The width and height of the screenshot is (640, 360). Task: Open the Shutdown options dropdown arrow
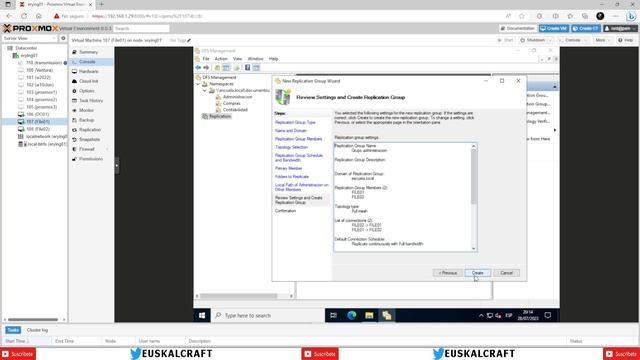point(549,40)
